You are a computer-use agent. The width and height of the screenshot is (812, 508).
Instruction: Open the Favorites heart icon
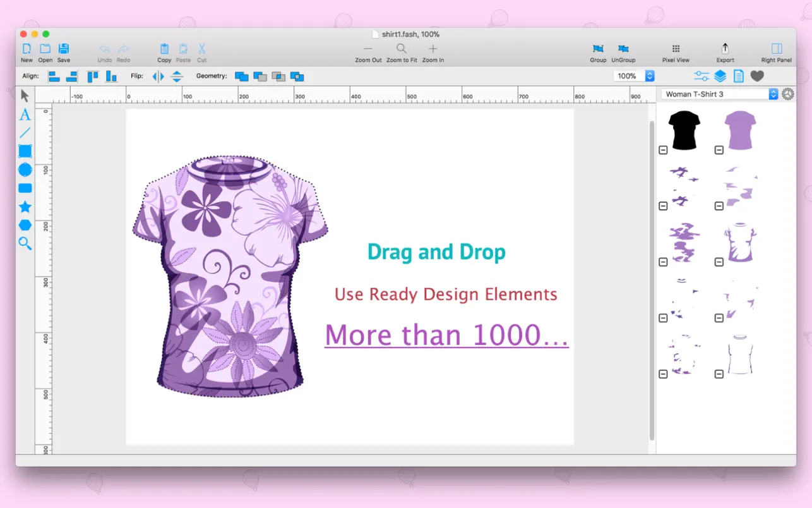coord(756,76)
